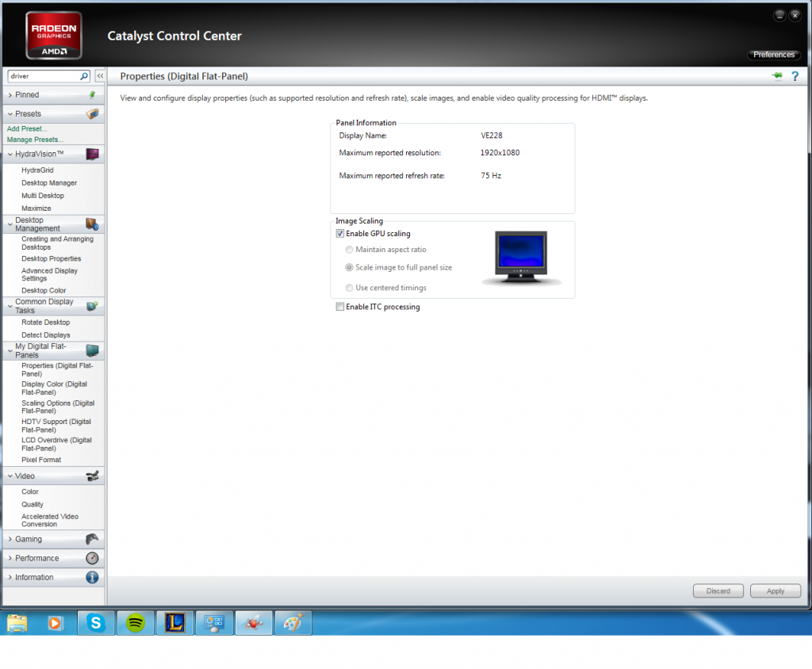The height and width of the screenshot is (669, 812).
Task: Click the Add Preset link
Action: (x=27, y=128)
